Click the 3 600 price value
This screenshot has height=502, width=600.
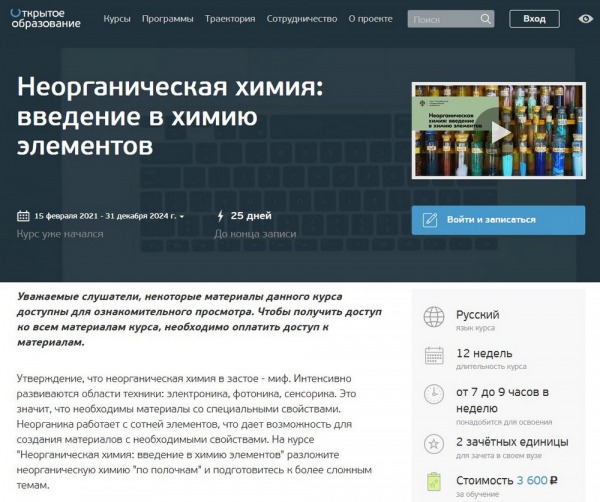click(x=532, y=481)
